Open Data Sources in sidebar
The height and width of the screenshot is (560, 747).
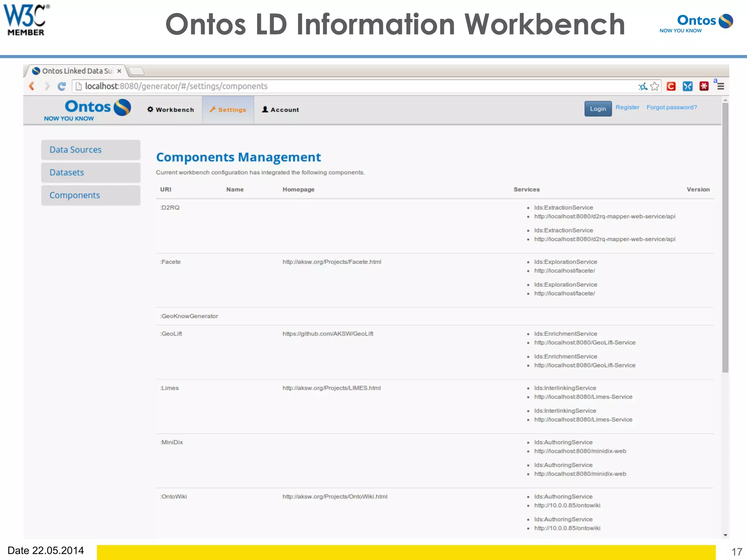pos(90,150)
